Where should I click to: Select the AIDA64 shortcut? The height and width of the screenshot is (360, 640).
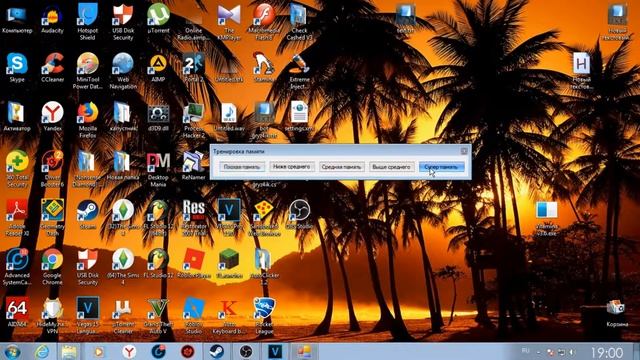(x=17, y=313)
